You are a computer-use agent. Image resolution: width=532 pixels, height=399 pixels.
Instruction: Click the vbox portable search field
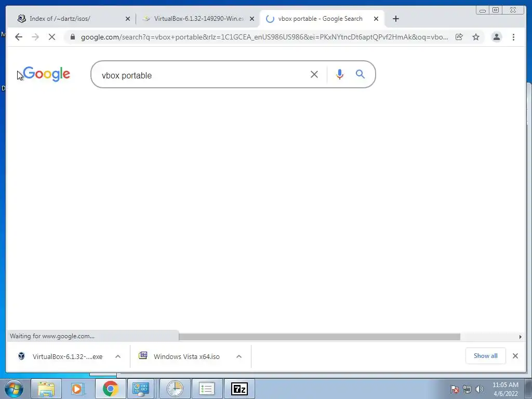coord(204,75)
